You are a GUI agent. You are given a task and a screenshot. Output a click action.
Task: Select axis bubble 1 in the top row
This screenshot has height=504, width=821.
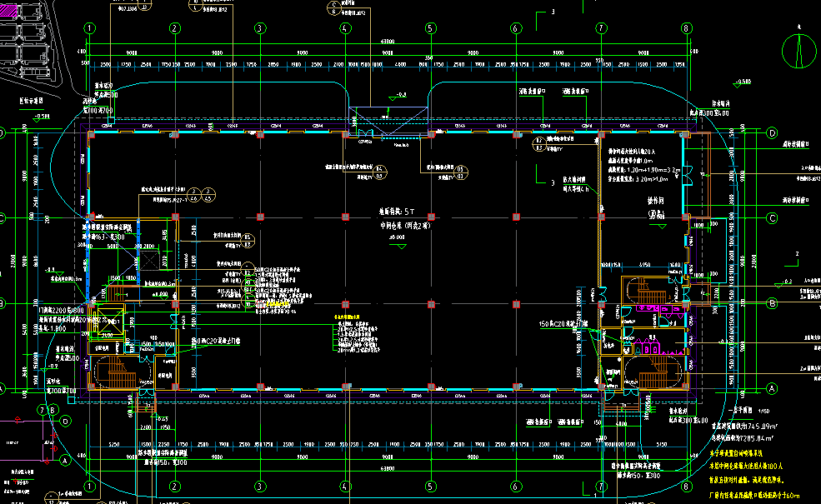[x=89, y=28]
